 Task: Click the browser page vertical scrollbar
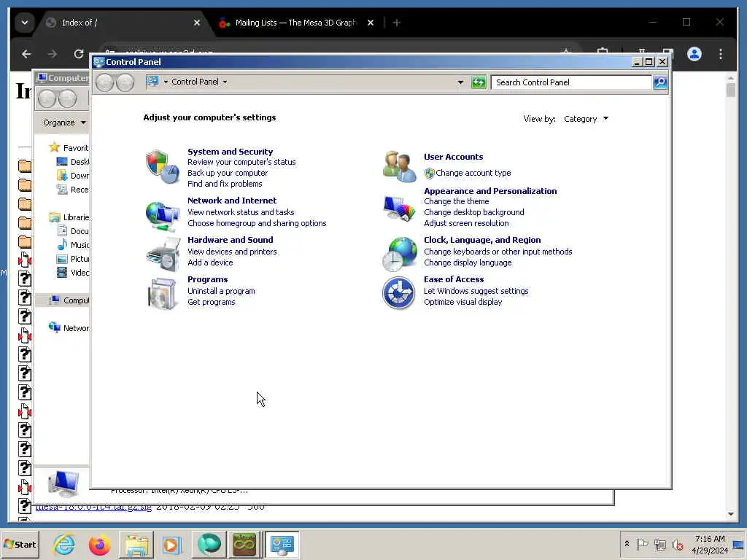(x=731, y=295)
